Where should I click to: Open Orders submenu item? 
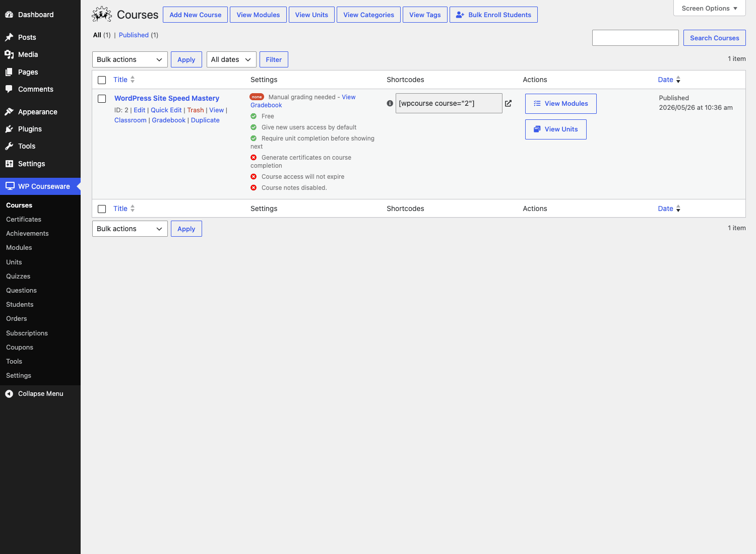[17, 319]
